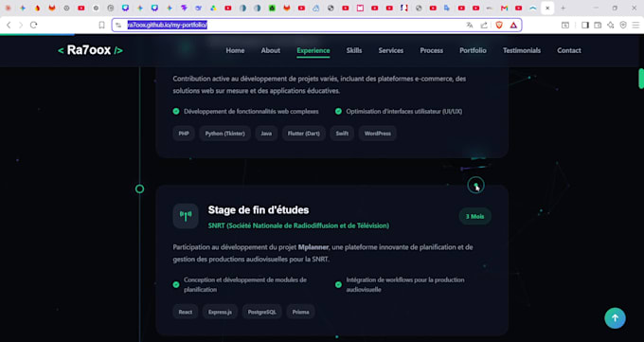
Task: Click check icon beside Conception et développement de modules
Action: pyautogui.click(x=176, y=284)
